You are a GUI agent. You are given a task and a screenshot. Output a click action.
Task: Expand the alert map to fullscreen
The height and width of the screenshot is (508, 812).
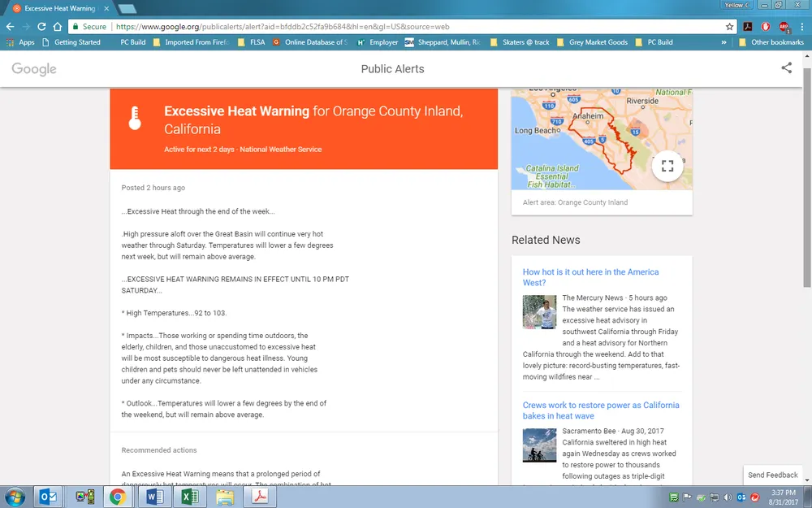667,166
